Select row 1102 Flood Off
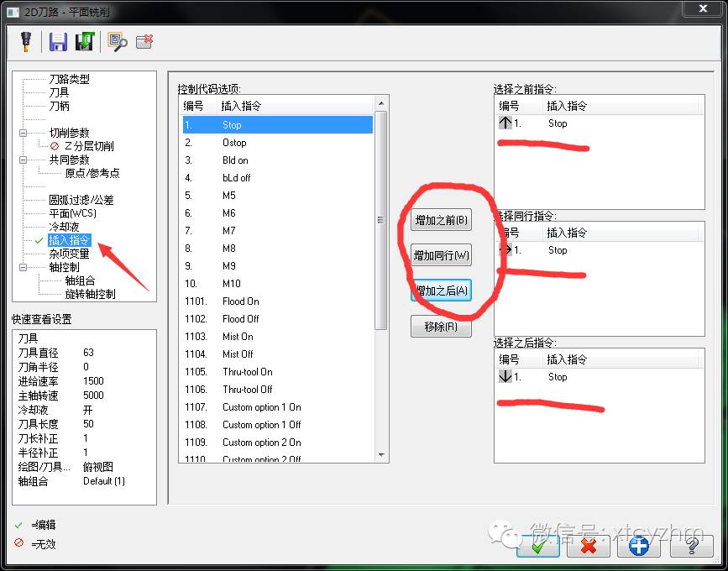Screen dimensions: 728x571 pyautogui.click(x=278, y=319)
